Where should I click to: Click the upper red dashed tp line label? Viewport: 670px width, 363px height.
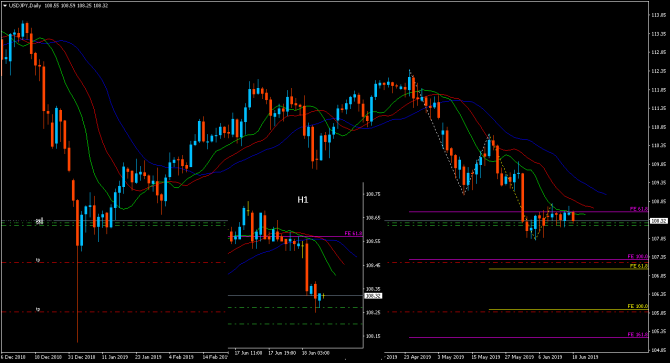tap(38, 260)
